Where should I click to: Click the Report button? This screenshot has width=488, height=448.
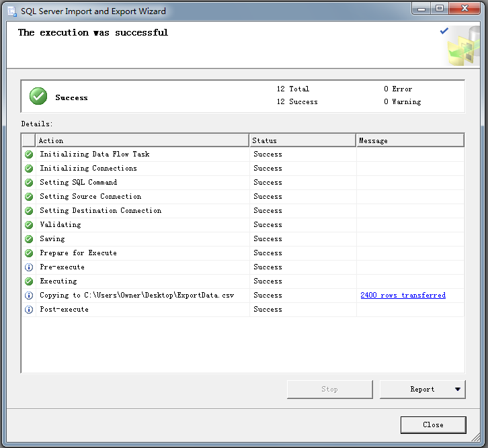(422, 390)
